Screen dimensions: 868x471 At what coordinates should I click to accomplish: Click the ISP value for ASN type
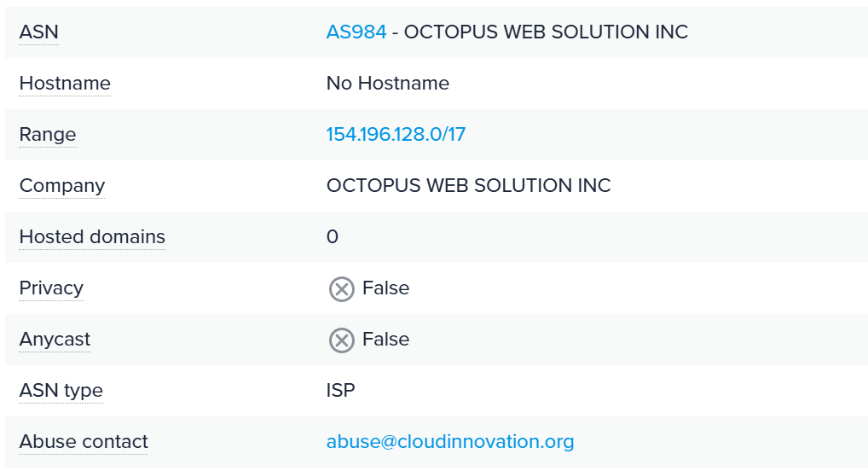[340, 391]
